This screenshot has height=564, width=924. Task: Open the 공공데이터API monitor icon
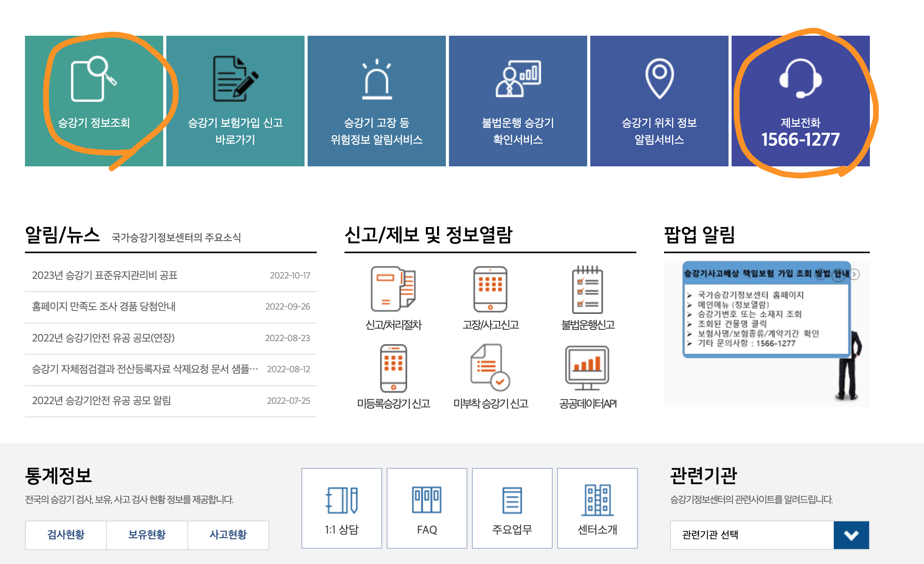coord(588,368)
